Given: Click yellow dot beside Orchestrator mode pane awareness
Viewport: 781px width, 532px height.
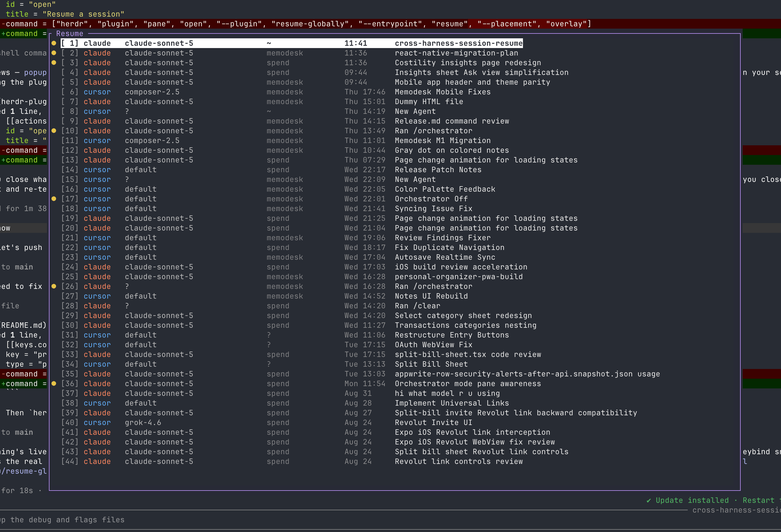Looking at the screenshot, I should [x=54, y=384].
